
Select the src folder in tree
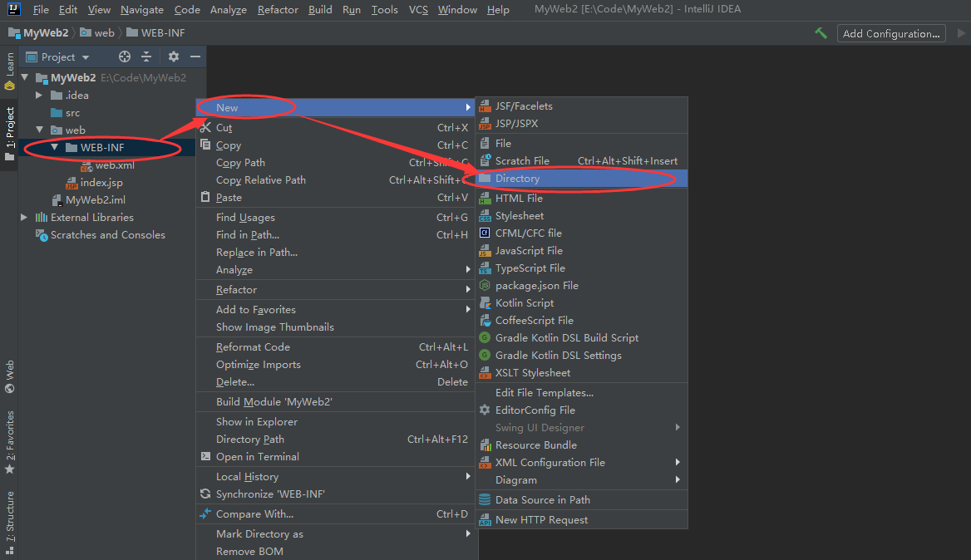pyautogui.click(x=66, y=113)
